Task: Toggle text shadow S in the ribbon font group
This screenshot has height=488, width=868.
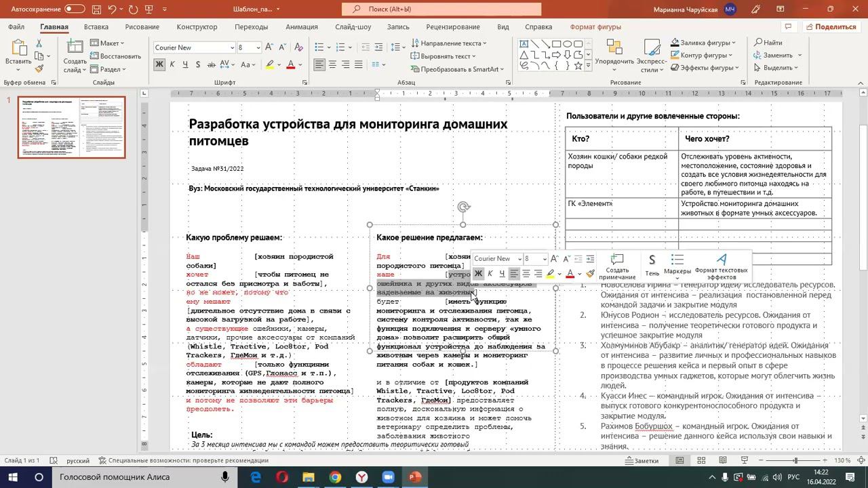Action: tap(197, 64)
